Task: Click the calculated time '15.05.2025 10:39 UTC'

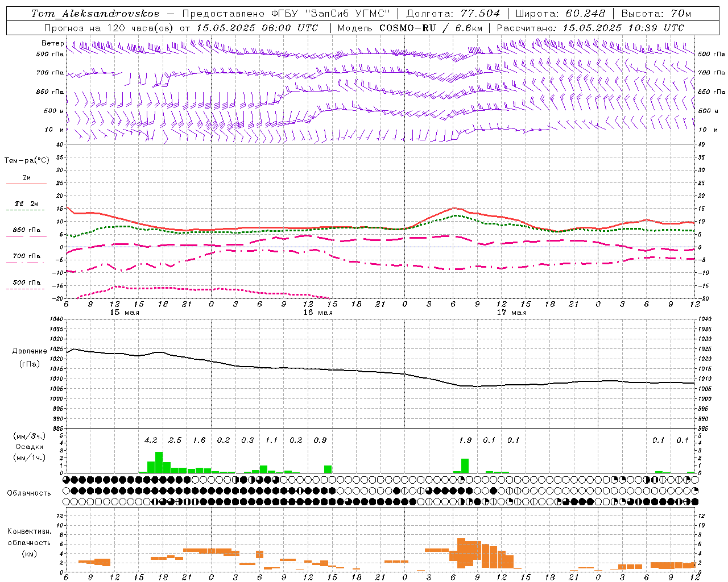Action: click(624, 28)
